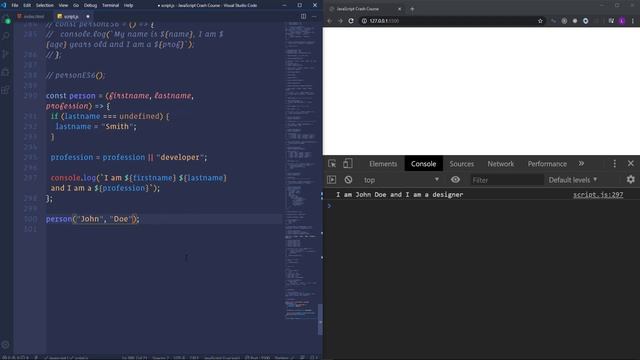This screenshot has height=360, width=640.
Task: Open DevTools customize three-dot menu
Action: click(x=614, y=164)
